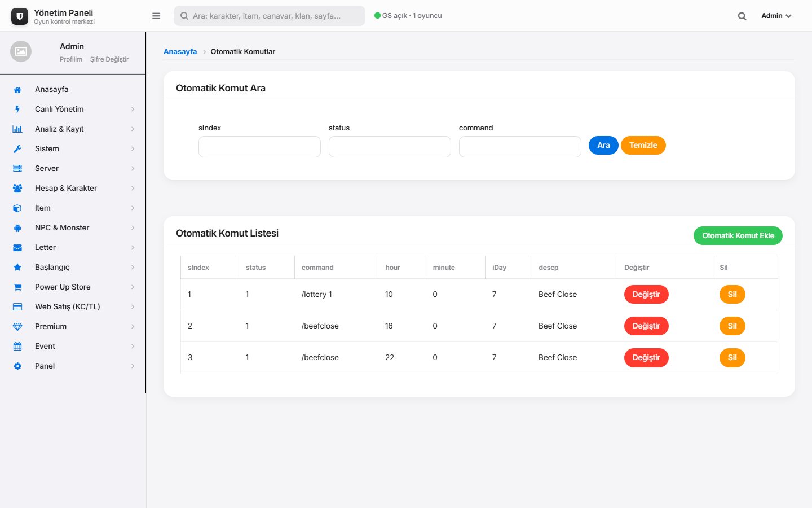This screenshot has height=508, width=812.
Task: Click the shield logo icon beside Yönetim Paneli
Action: 20,16
